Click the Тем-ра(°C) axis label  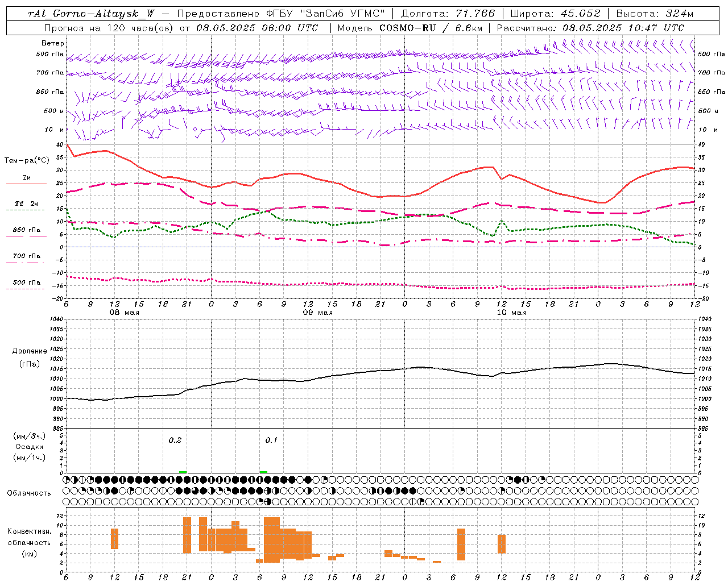[27, 161]
